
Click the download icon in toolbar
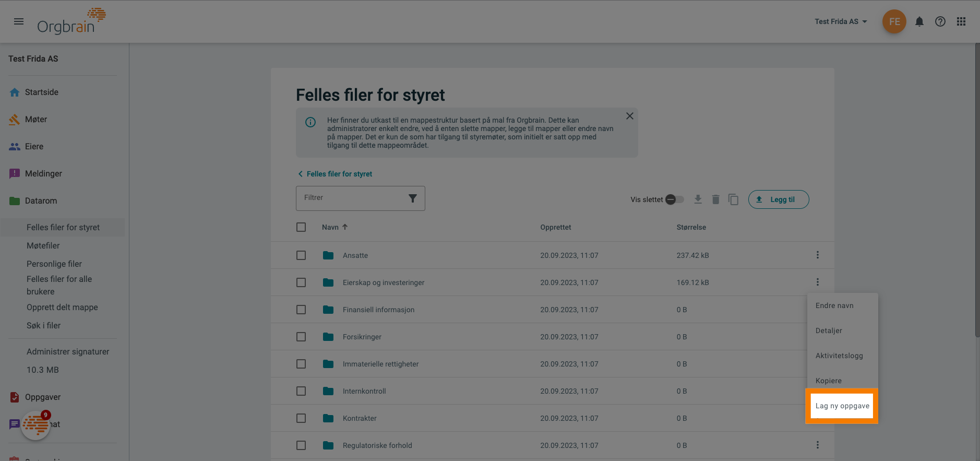coord(698,199)
